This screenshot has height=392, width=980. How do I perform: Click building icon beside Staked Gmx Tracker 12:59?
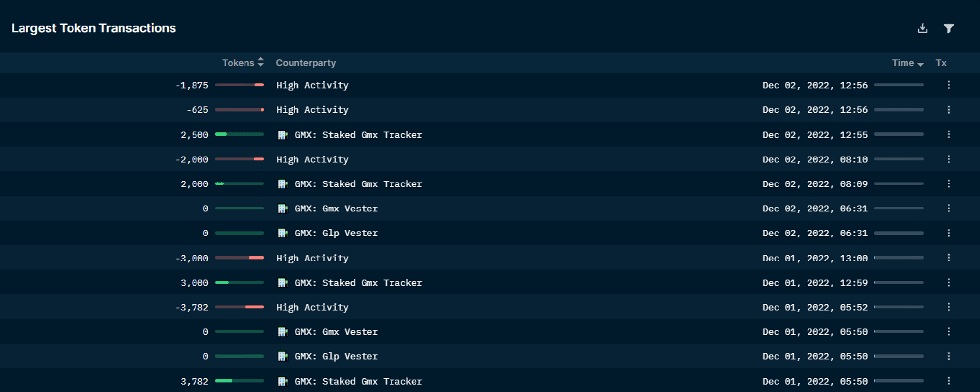coord(283,283)
